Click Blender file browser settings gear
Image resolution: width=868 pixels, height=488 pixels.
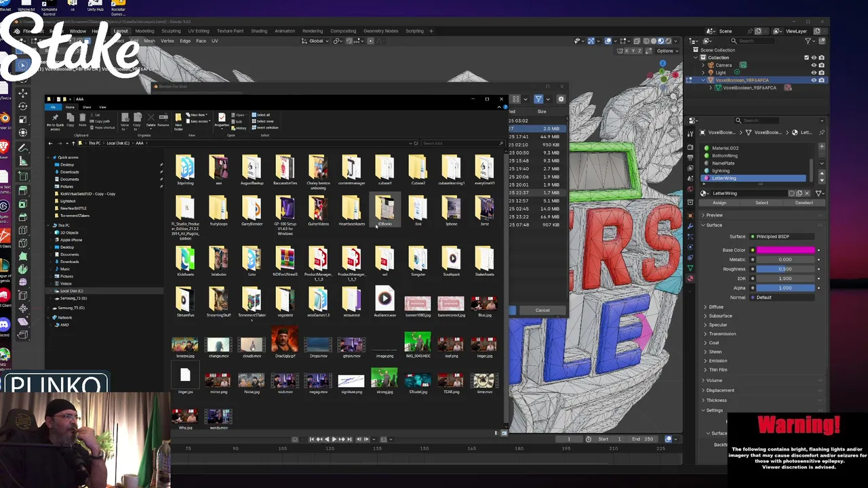pyautogui.click(x=561, y=100)
